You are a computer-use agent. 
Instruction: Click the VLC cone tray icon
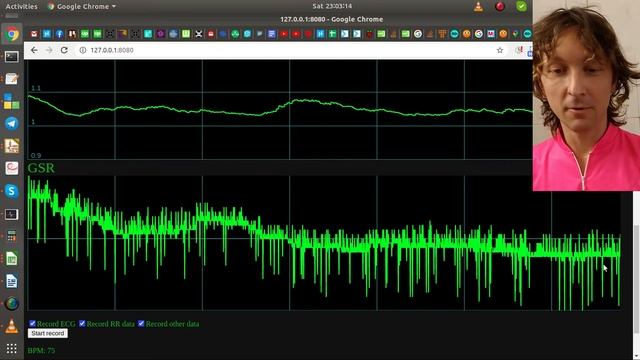[x=478, y=7]
